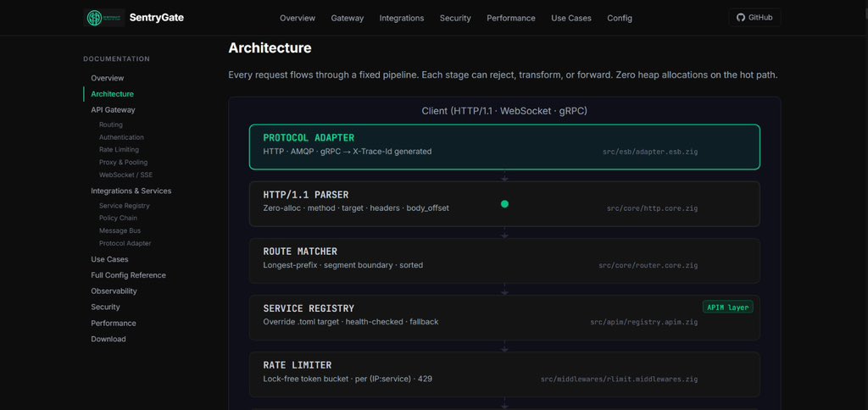Open the Overview nav item
Image resolution: width=868 pixels, height=410 pixels.
[x=298, y=19]
